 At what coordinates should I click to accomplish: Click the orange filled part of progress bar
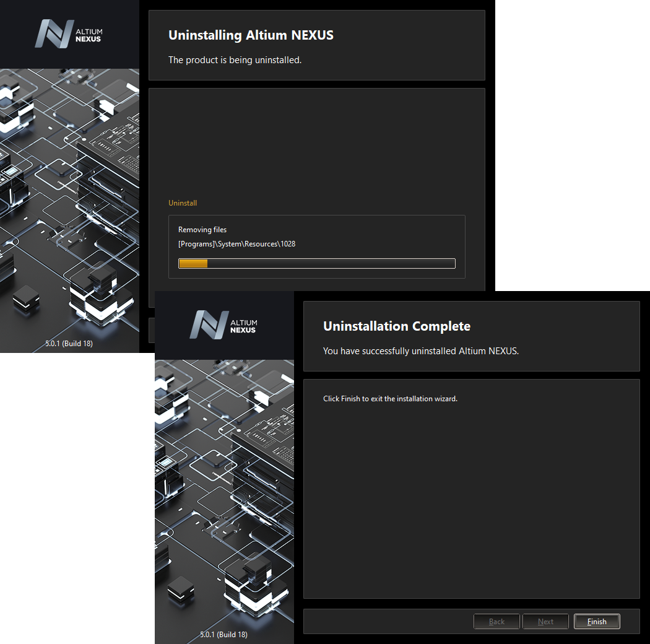pos(193,264)
